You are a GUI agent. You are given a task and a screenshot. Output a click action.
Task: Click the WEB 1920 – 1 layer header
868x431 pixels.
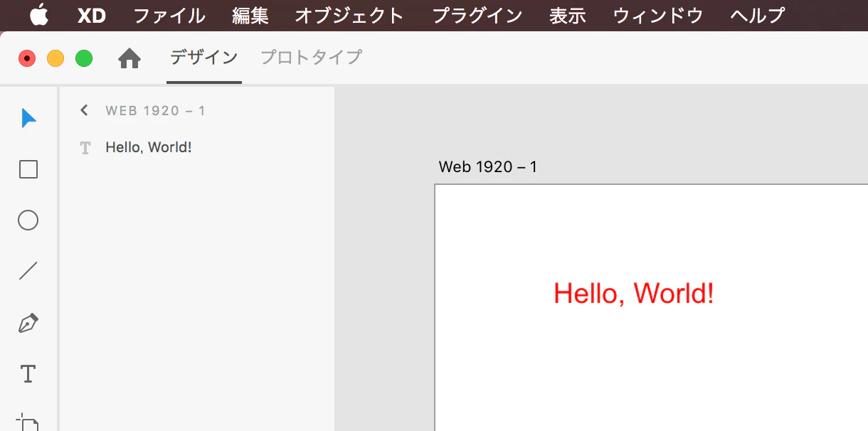coord(155,110)
